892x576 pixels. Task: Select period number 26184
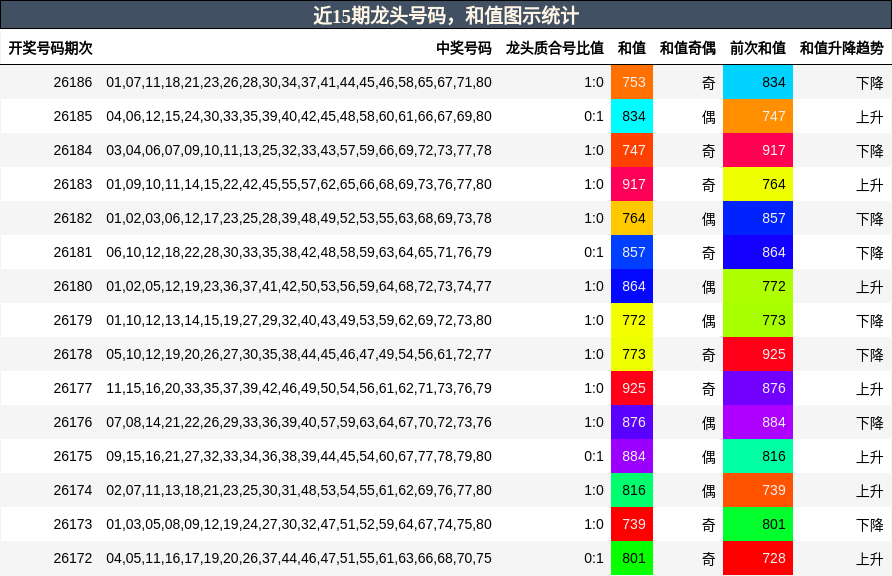(x=73, y=151)
